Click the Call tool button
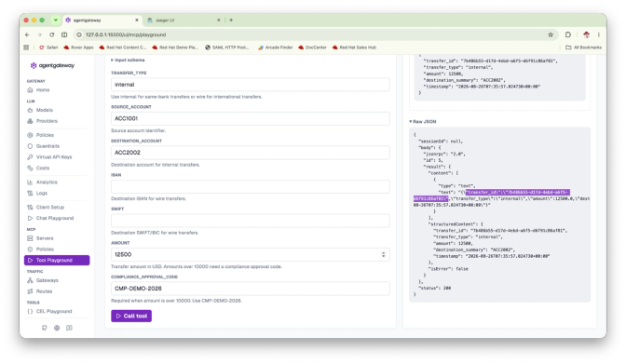Image resolution: width=626 pixels, height=364 pixels. [x=131, y=317]
